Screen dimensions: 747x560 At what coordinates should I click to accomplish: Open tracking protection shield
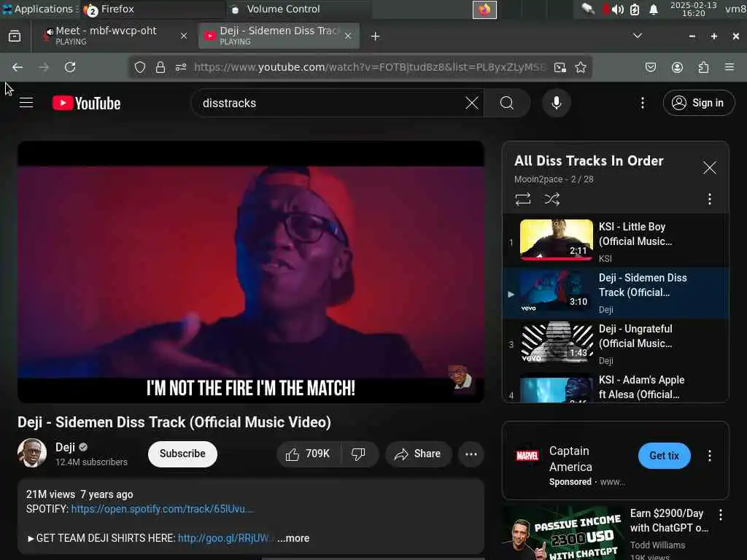tap(139, 67)
